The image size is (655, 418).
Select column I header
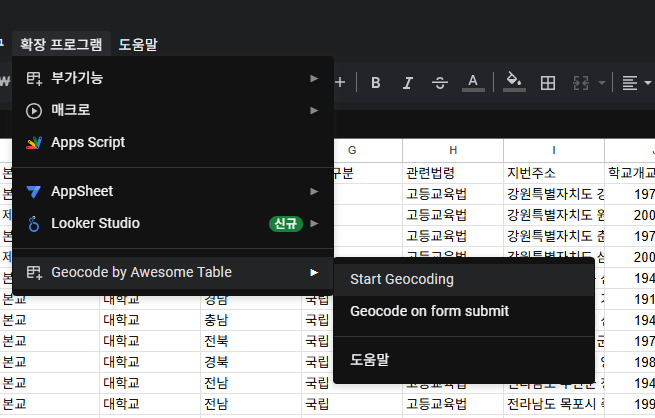point(554,150)
